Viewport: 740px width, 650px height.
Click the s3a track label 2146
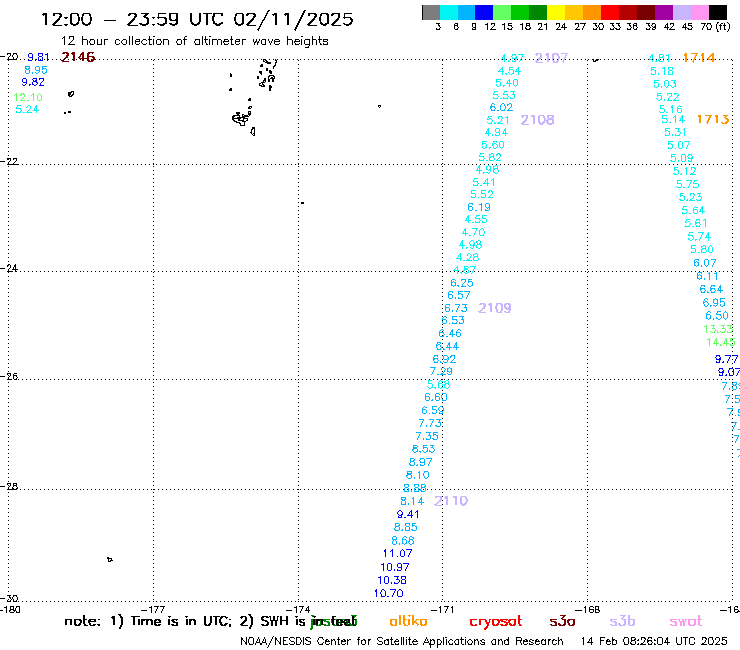click(x=78, y=57)
